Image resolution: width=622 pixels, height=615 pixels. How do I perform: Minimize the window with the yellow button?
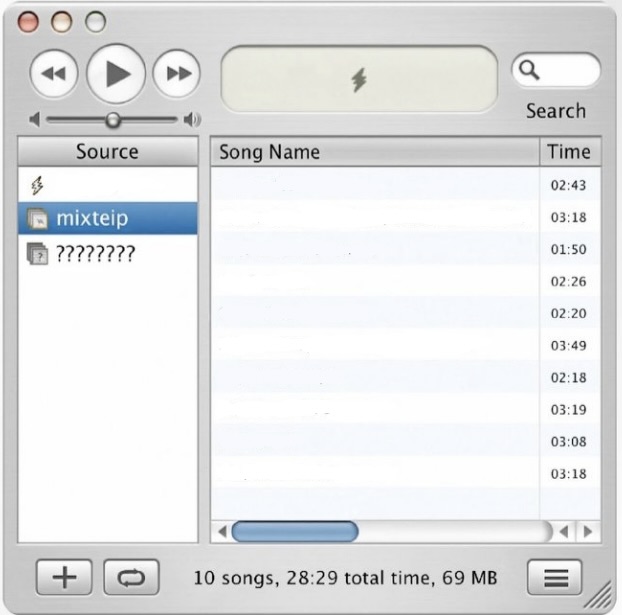click(62, 21)
